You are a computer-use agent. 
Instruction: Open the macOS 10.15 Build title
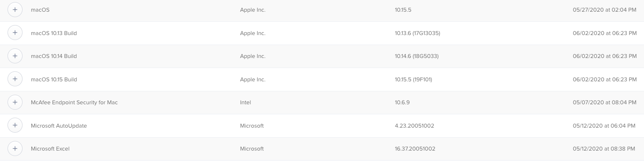[x=54, y=79]
